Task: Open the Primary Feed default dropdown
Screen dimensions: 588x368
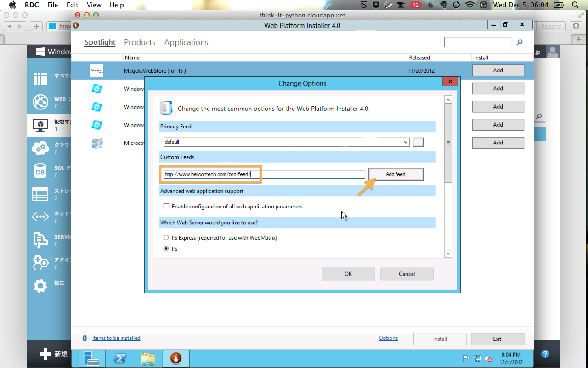Action: click(x=286, y=142)
